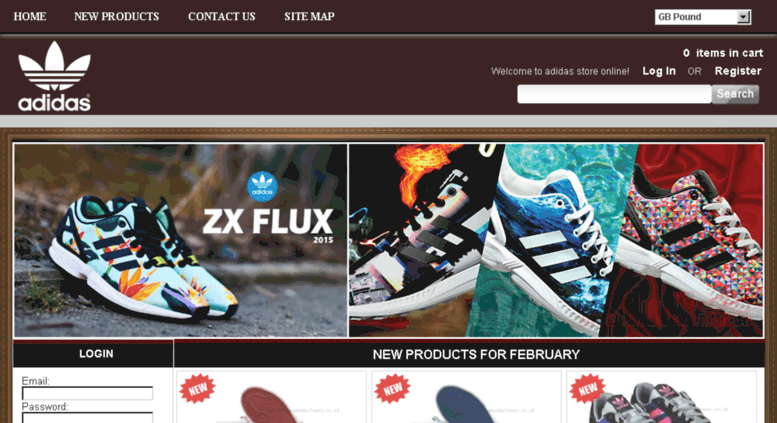
Task: Click the Register link
Action: pos(738,71)
